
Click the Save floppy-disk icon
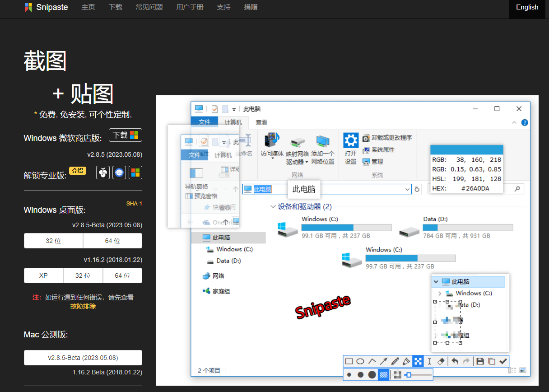tap(480, 361)
